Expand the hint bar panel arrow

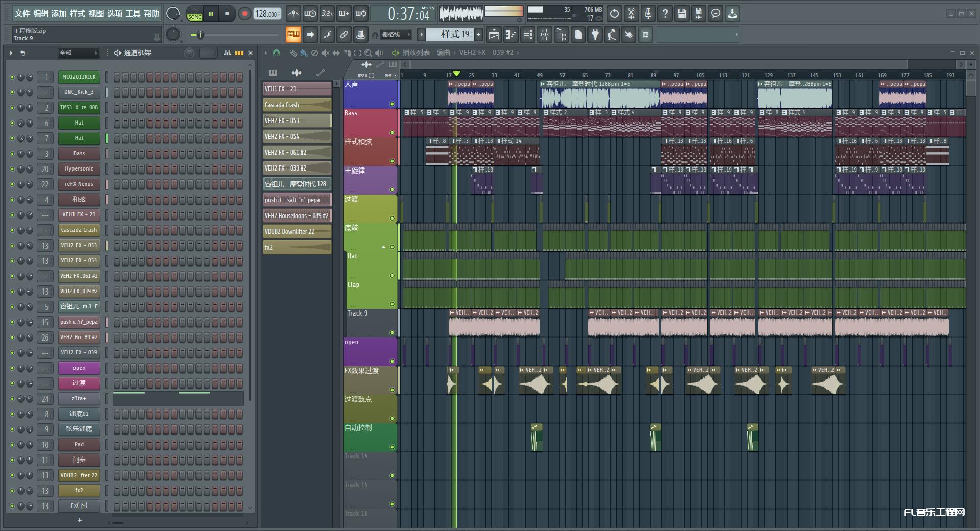(736, 35)
